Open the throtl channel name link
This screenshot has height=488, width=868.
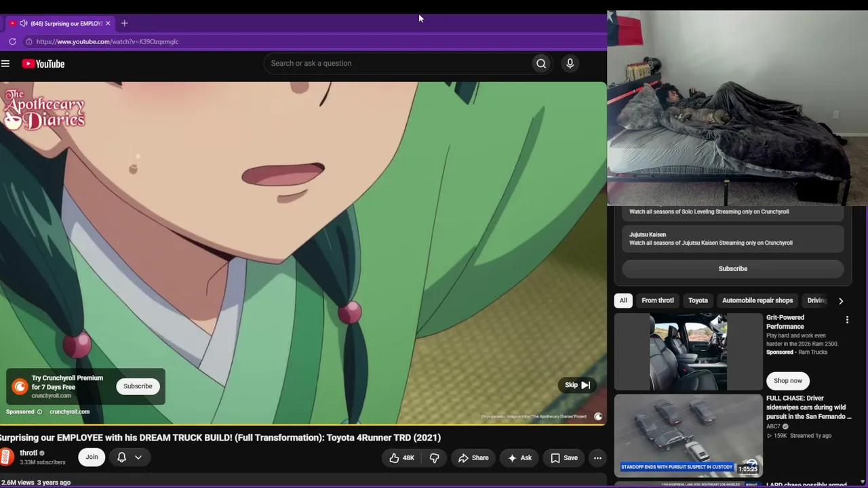28,453
